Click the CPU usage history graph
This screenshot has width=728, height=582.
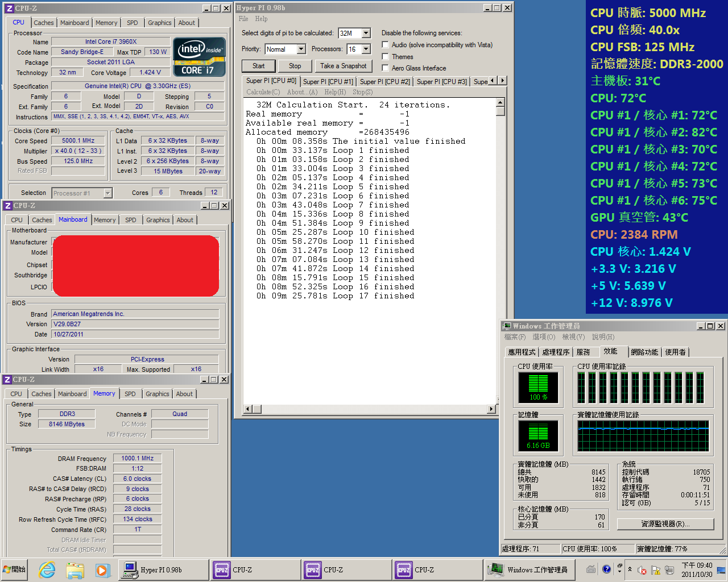(641, 388)
